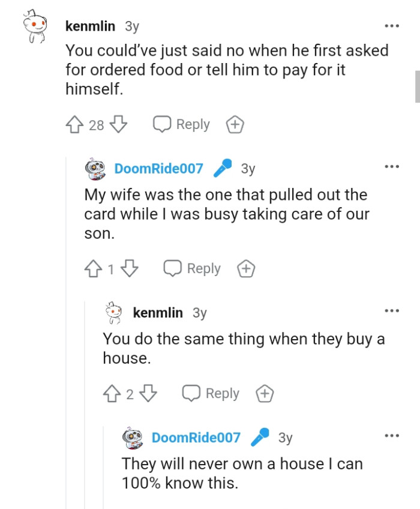
Task: Open the options menu on the bottom DoomRide007 comment
Action: pyautogui.click(x=391, y=435)
